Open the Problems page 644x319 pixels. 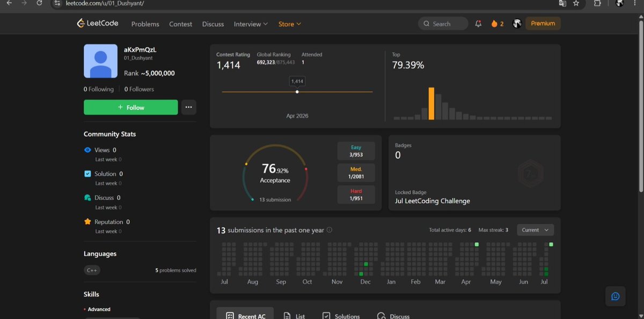(145, 24)
